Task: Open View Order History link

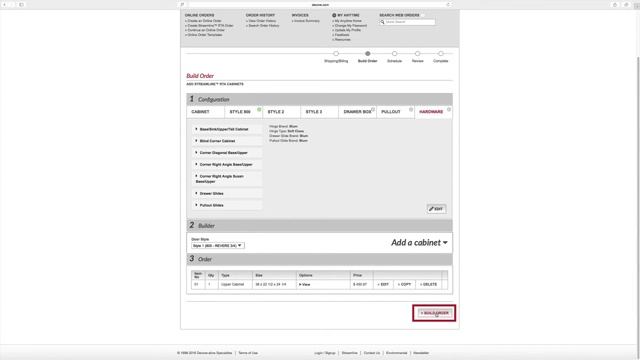Action: [x=262, y=21]
